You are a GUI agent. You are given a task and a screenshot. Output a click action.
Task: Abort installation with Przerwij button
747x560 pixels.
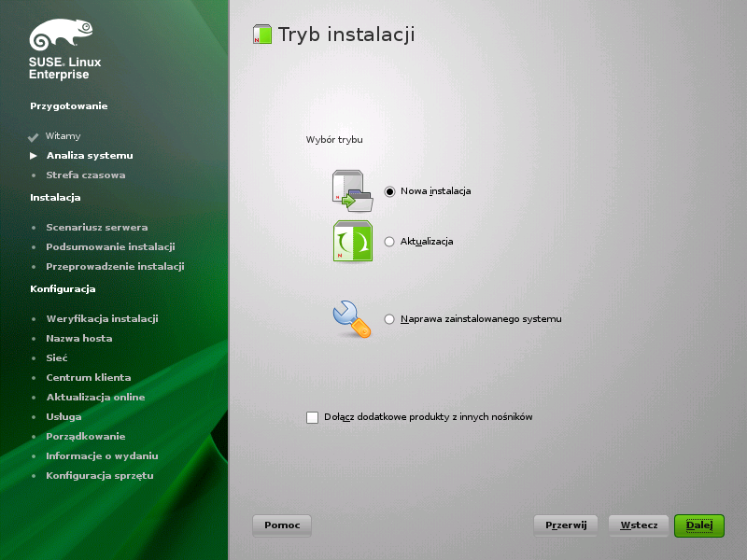tap(566, 525)
